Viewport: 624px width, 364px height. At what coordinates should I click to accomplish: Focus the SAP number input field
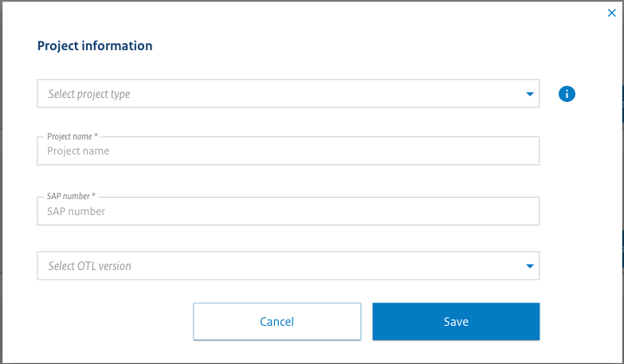click(x=288, y=212)
